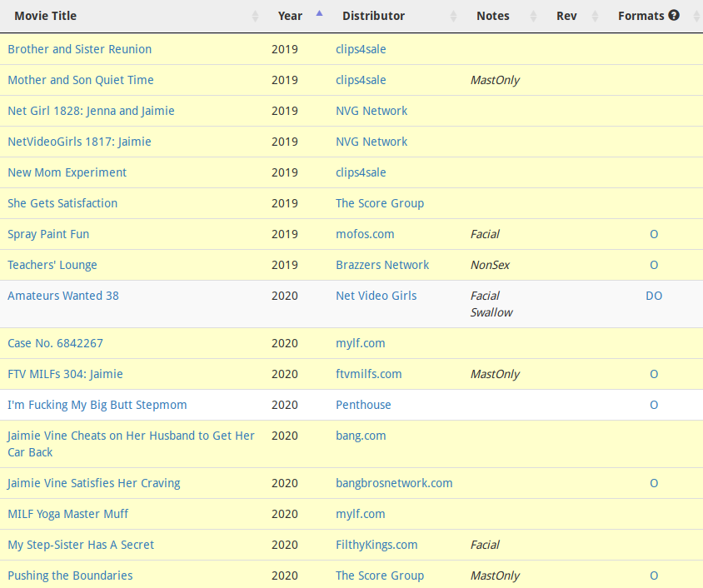Open the Spray Paint Fun title link
The width and height of the screenshot is (703, 588).
[x=48, y=234]
